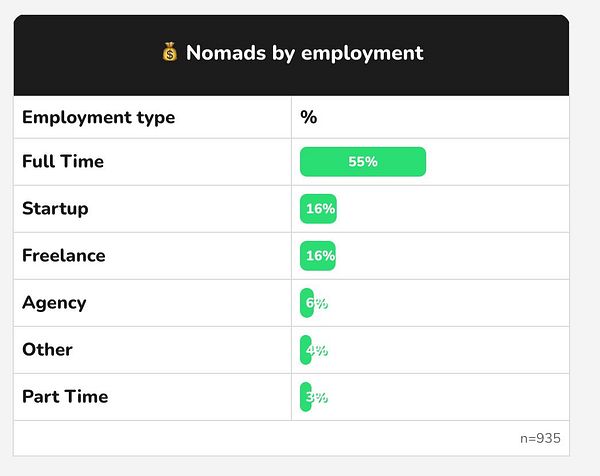Click the "Nomads by employment" title text
This screenshot has height=476, width=600.
tap(305, 53)
